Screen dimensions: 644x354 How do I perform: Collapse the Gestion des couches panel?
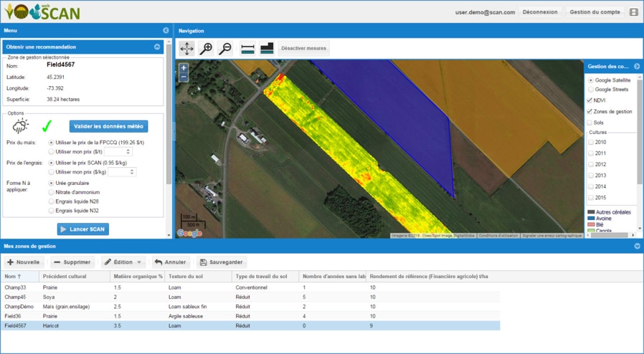point(637,66)
